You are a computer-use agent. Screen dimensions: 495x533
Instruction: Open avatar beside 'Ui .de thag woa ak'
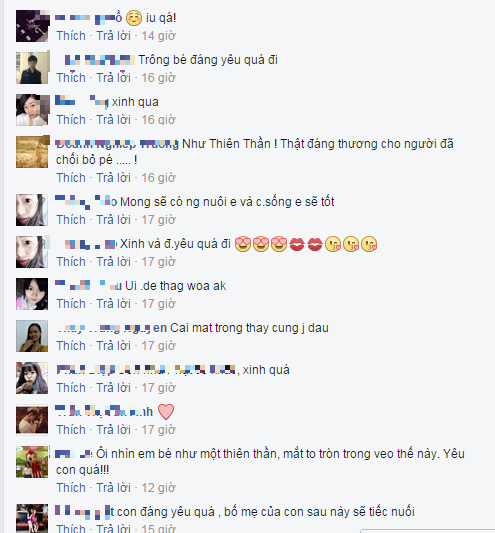click(32, 294)
